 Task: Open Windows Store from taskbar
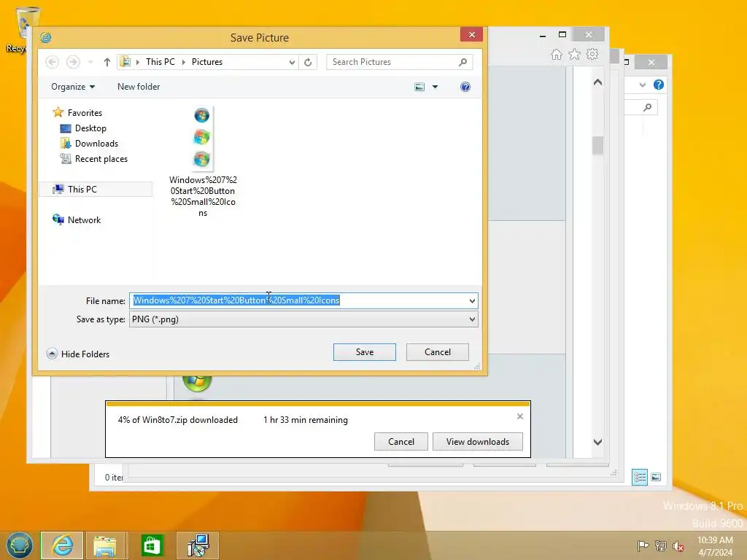152,545
